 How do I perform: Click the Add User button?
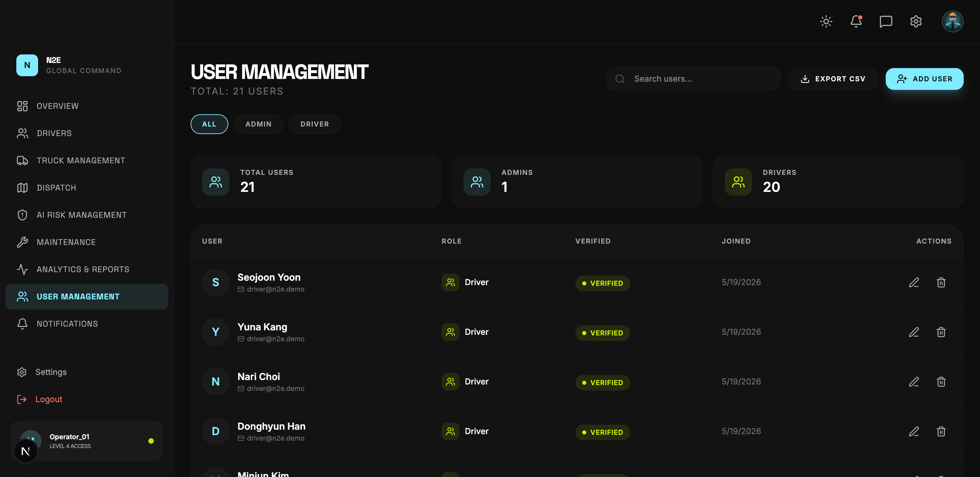pyautogui.click(x=925, y=79)
